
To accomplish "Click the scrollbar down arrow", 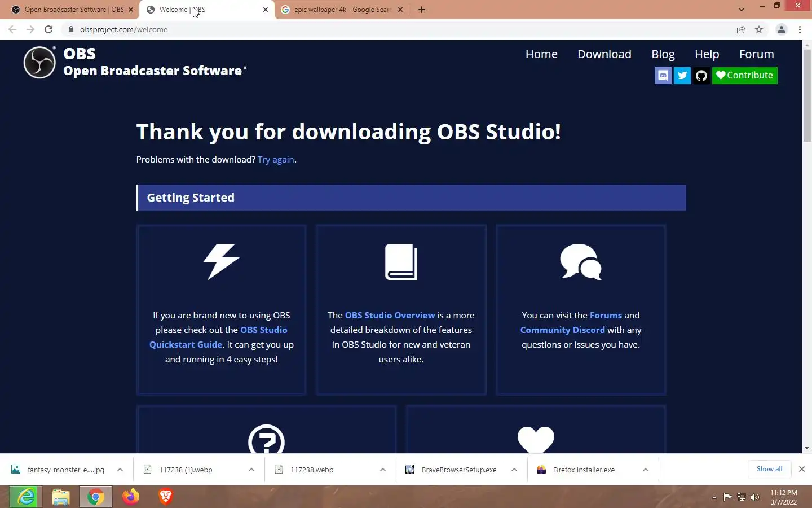I will [x=807, y=448].
